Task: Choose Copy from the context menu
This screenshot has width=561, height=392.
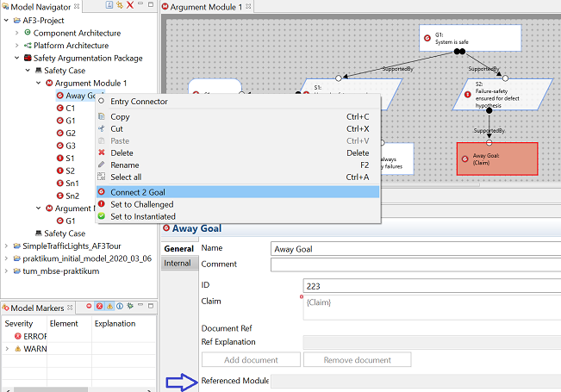Action: click(x=238, y=116)
